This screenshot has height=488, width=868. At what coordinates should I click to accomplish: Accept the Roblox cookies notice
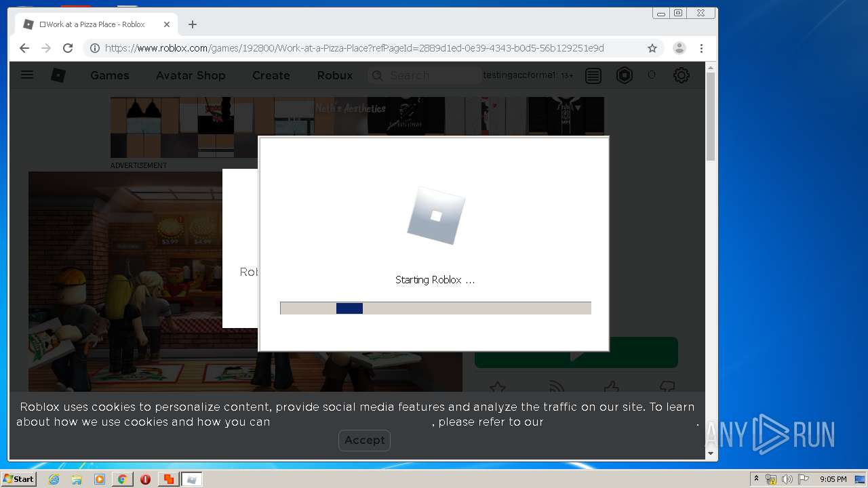(364, 440)
